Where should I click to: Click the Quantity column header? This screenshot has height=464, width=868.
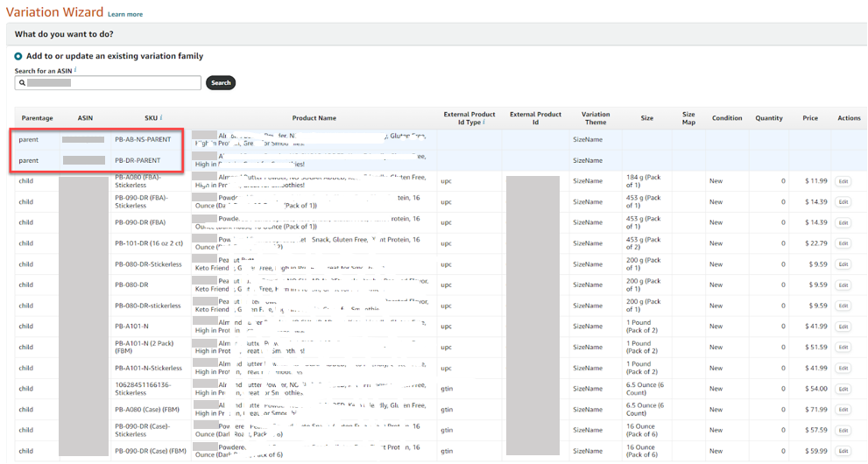pyautogui.click(x=769, y=118)
